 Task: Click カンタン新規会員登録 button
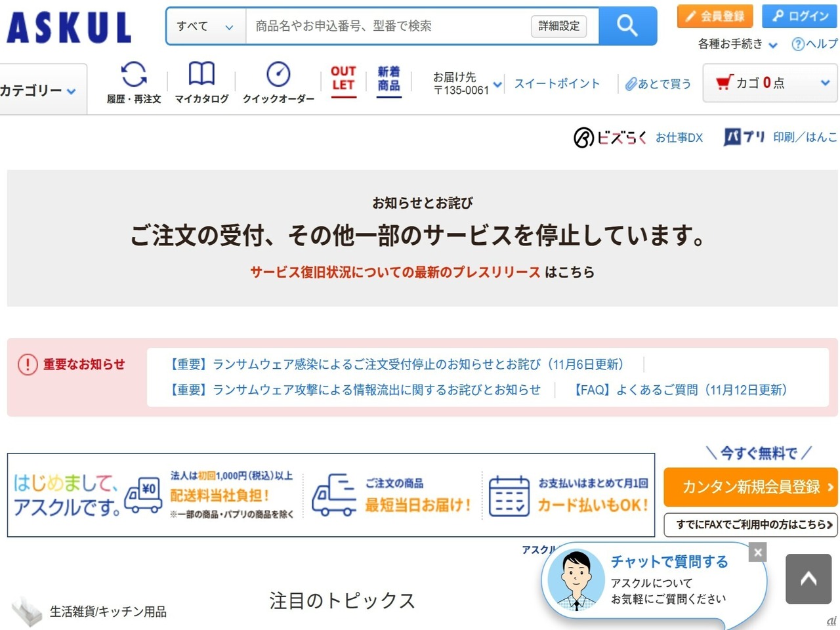[751, 487]
